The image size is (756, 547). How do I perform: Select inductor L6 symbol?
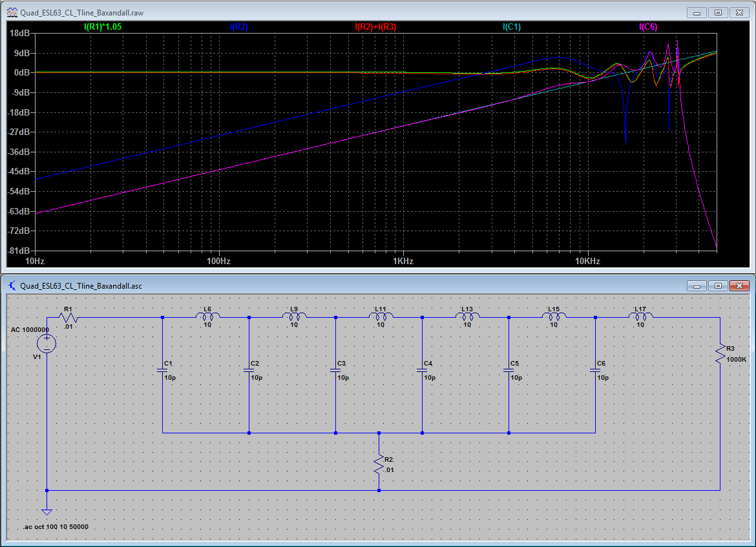pyautogui.click(x=208, y=316)
